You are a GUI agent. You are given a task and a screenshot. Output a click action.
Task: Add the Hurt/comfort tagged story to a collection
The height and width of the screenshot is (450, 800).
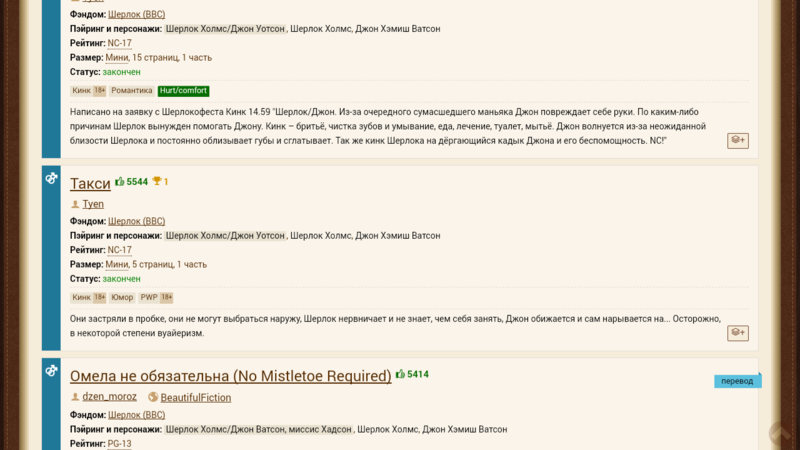[x=738, y=140]
